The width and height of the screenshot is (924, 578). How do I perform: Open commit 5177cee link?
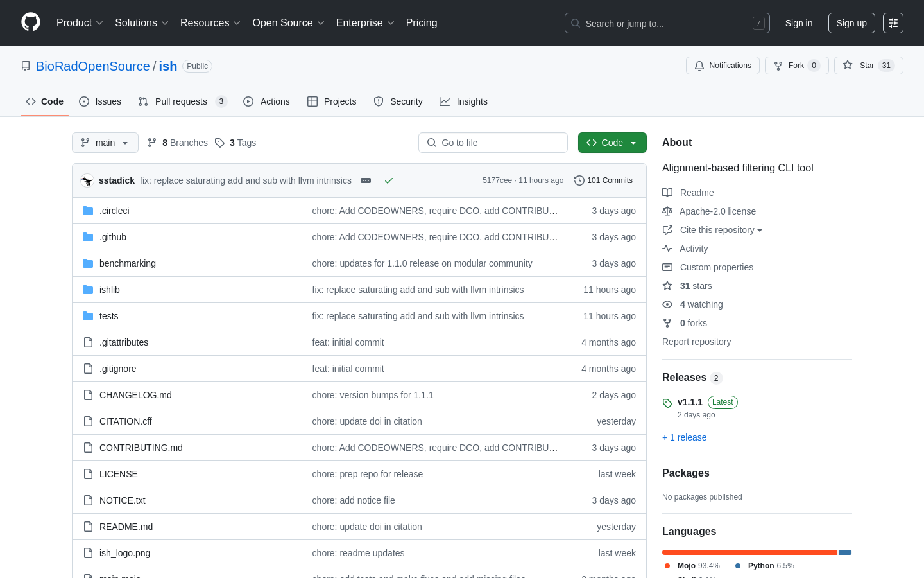[497, 180]
